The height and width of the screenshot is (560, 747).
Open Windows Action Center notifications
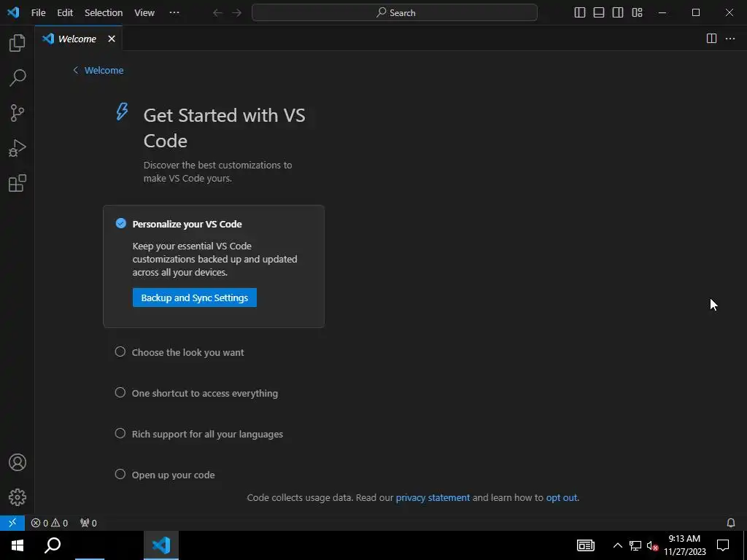pos(723,545)
